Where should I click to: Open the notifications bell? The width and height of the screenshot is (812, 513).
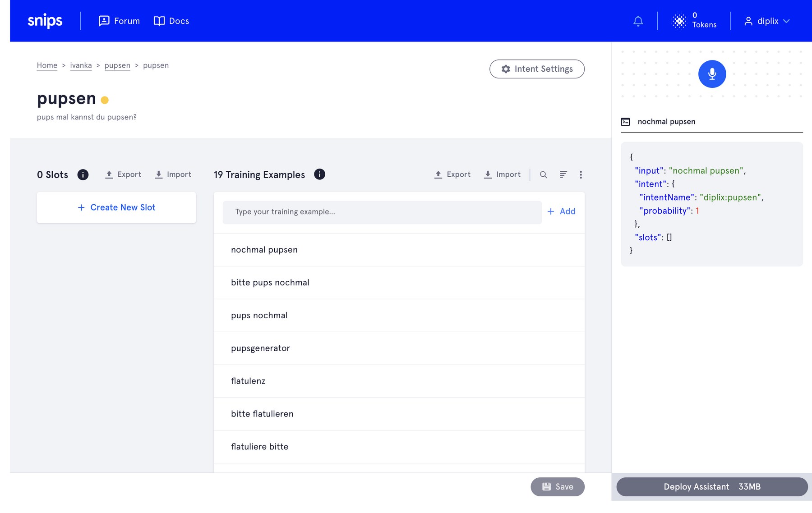[638, 21]
